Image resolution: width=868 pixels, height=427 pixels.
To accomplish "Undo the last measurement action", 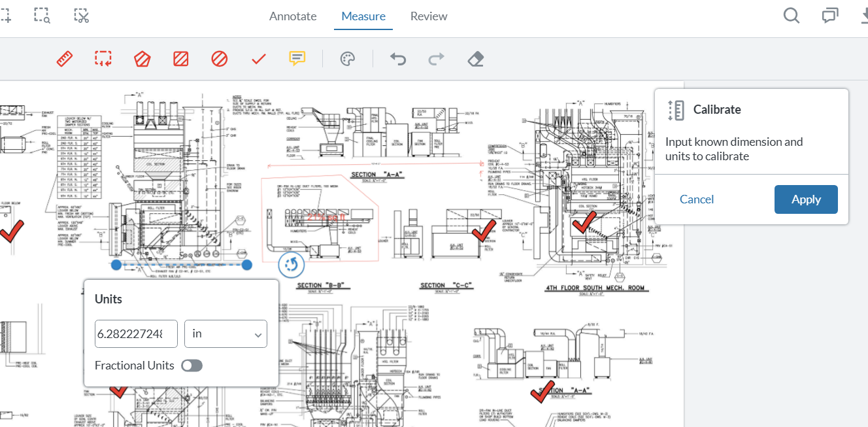I will click(x=398, y=60).
